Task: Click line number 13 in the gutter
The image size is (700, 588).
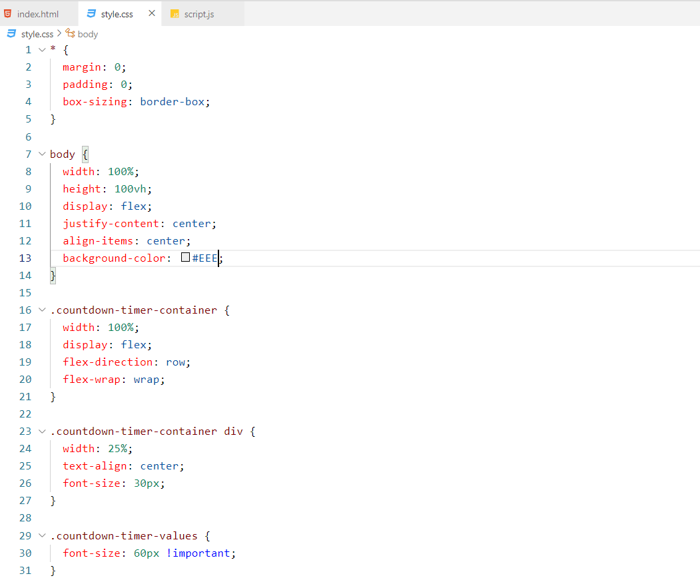Action: point(25,258)
